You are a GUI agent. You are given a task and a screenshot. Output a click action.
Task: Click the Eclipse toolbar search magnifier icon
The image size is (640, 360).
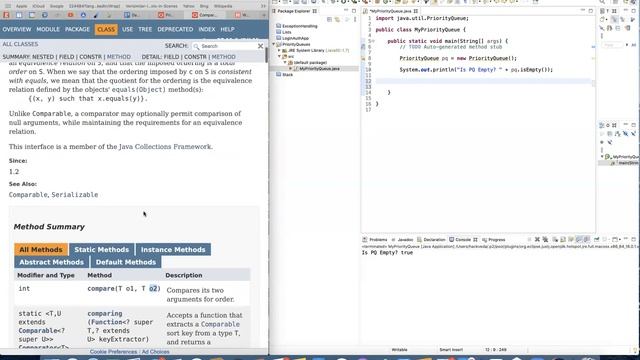pos(602,2)
